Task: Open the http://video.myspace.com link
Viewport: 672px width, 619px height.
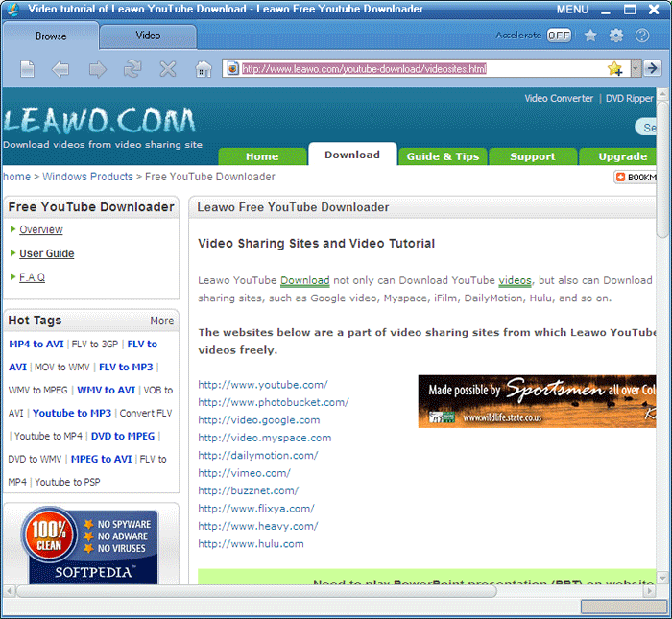Action: 264,438
